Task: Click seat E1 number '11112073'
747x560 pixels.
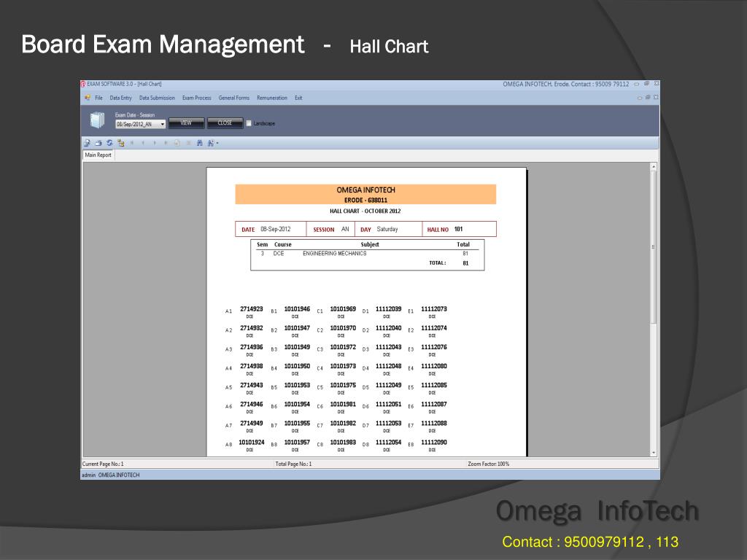Action: click(434, 309)
